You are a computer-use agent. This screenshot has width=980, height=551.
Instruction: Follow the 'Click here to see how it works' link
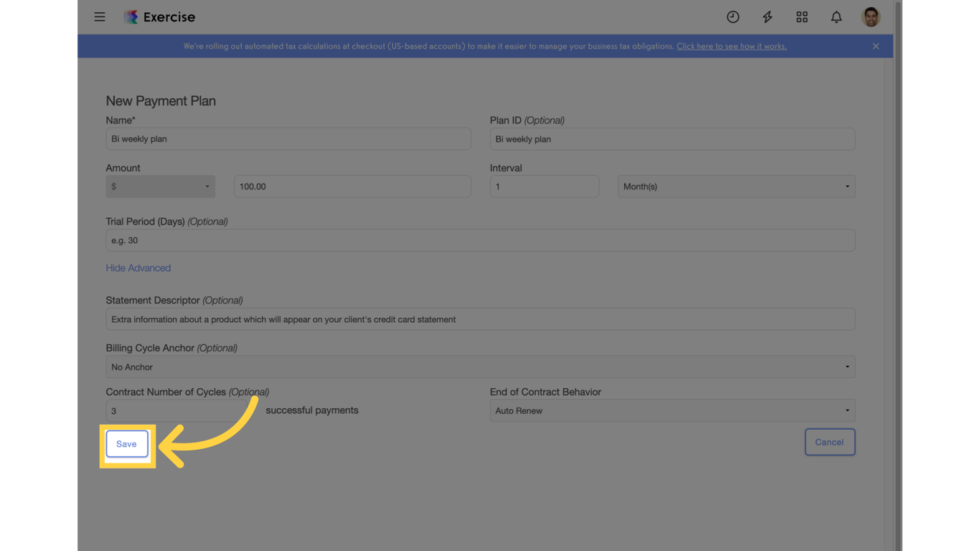[732, 46]
